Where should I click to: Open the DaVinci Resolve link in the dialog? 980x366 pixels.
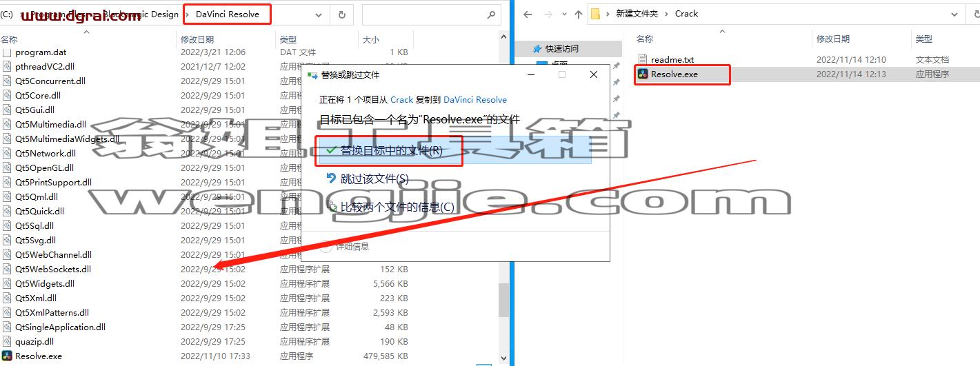click(475, 100)
